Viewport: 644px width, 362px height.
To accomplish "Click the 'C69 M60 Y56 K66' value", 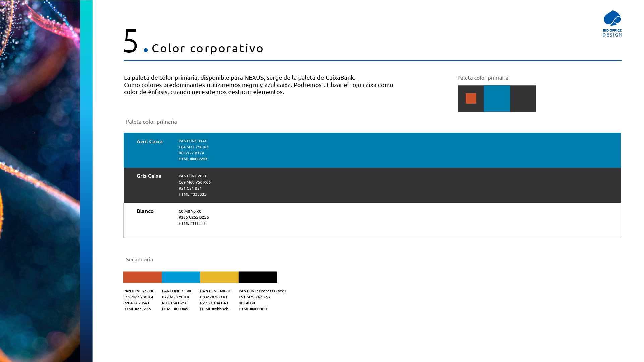I will pyautogui.click(x=194, y=182).
